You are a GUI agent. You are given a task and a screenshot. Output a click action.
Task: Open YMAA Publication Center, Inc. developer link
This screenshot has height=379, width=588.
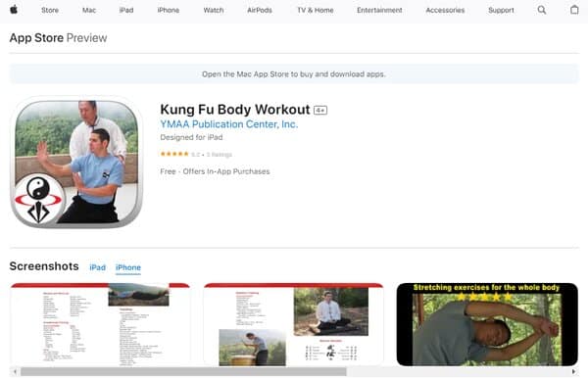pos(229,124)
